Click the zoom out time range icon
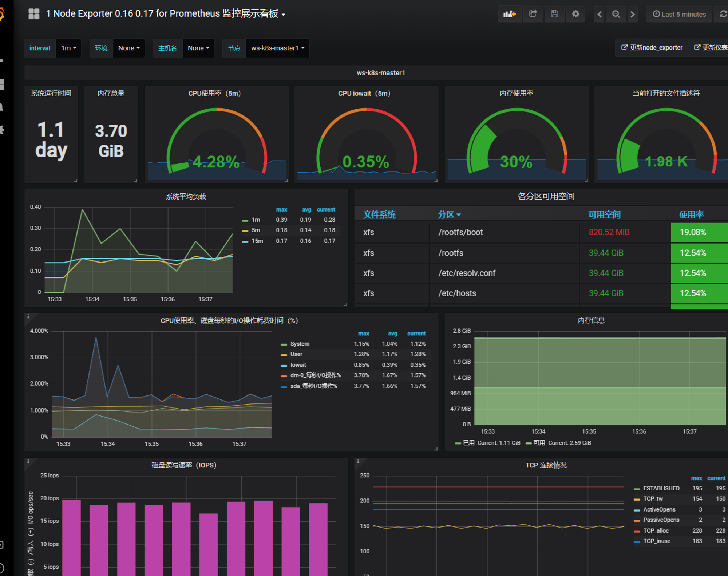The height and width of the screenshot is (576, 728). [x=616, y=14]
